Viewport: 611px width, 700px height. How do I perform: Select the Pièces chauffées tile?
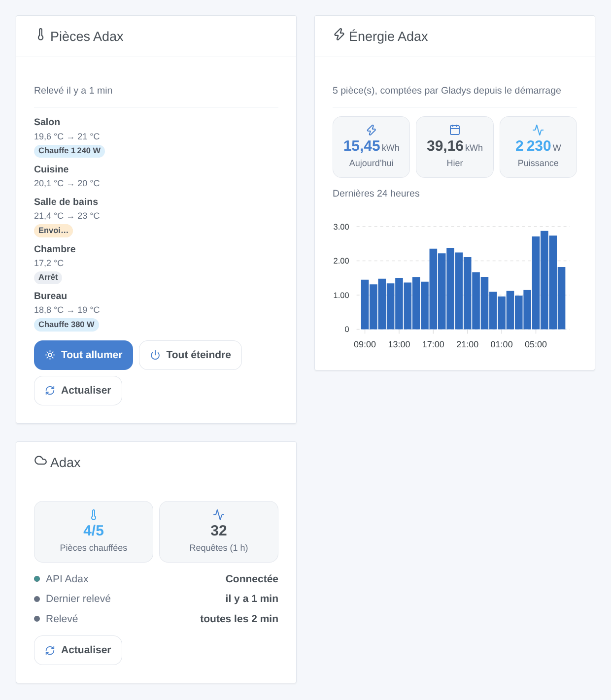pos(94,532)
